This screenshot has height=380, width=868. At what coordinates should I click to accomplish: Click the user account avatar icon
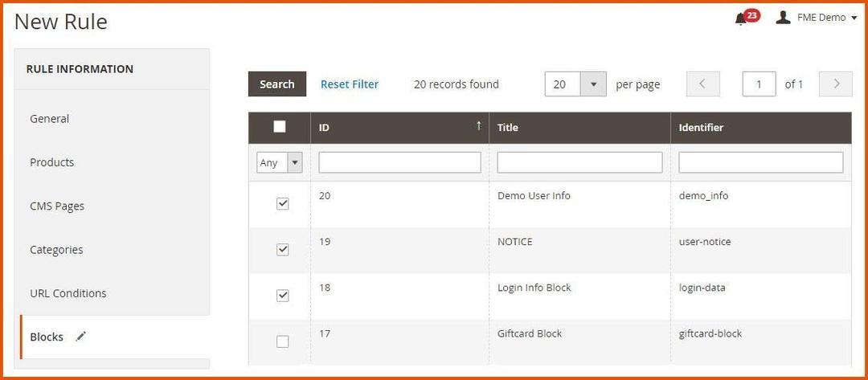(783, 18)
